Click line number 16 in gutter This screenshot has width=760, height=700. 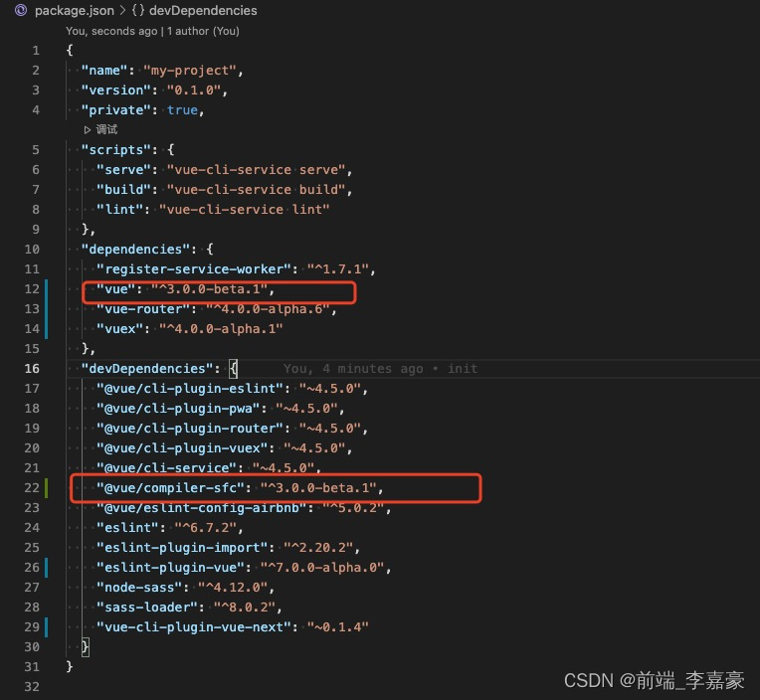point(32,369)
